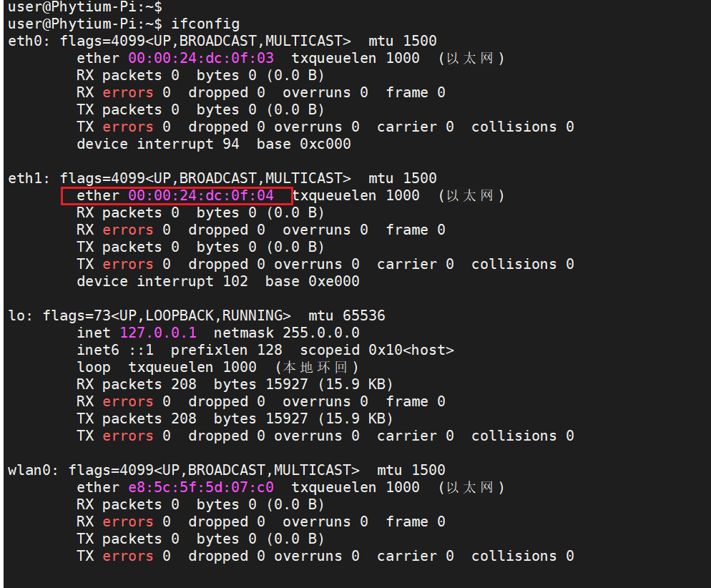Click eth0 device interrupt 94 text
This screenshot has width=711, height=588.
tap(158, 144)
